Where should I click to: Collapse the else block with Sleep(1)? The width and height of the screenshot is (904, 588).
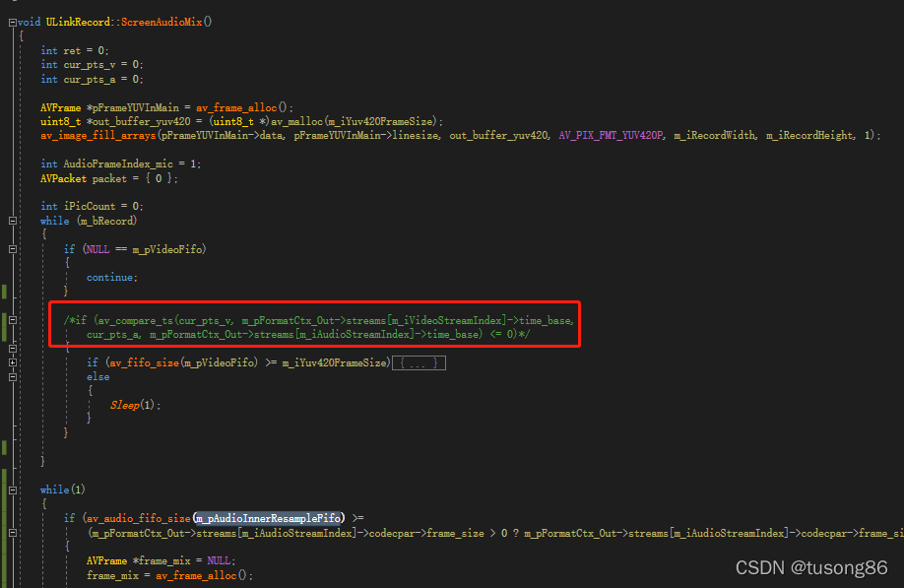tap(13, 377)
